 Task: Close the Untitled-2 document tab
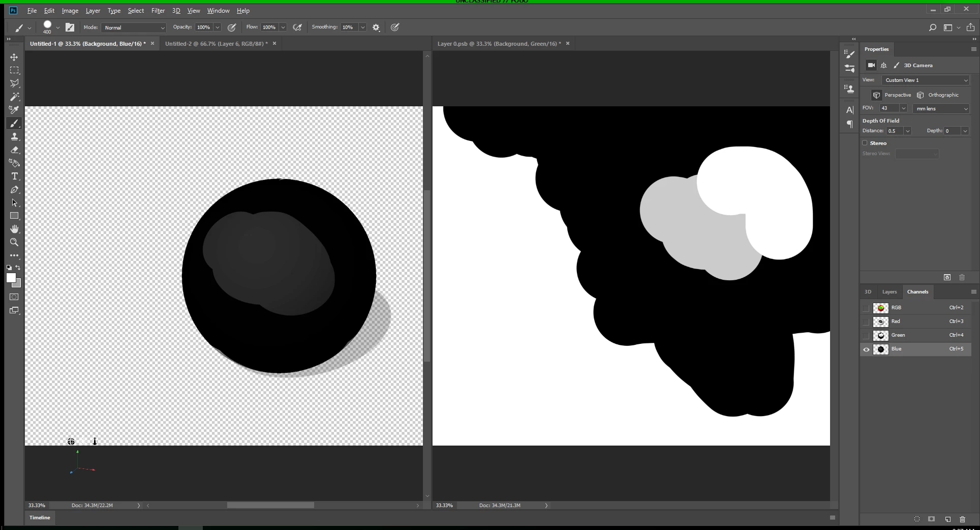tap(274, 44)
